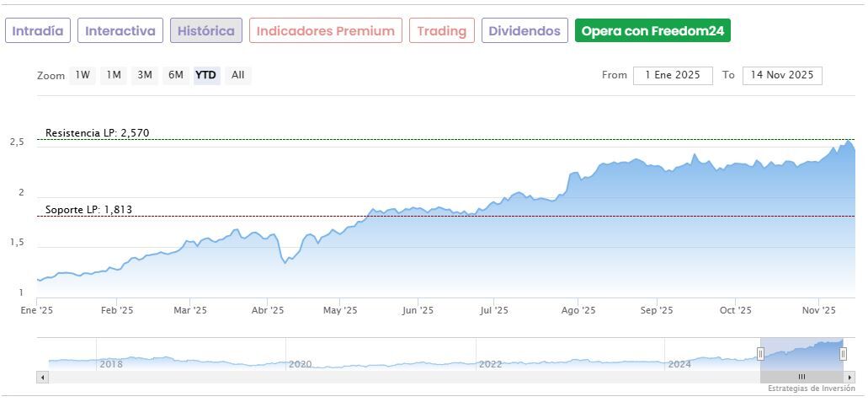868x402 pixels.
Task: Click the left range handle in navigator
Action: point(760,355)
